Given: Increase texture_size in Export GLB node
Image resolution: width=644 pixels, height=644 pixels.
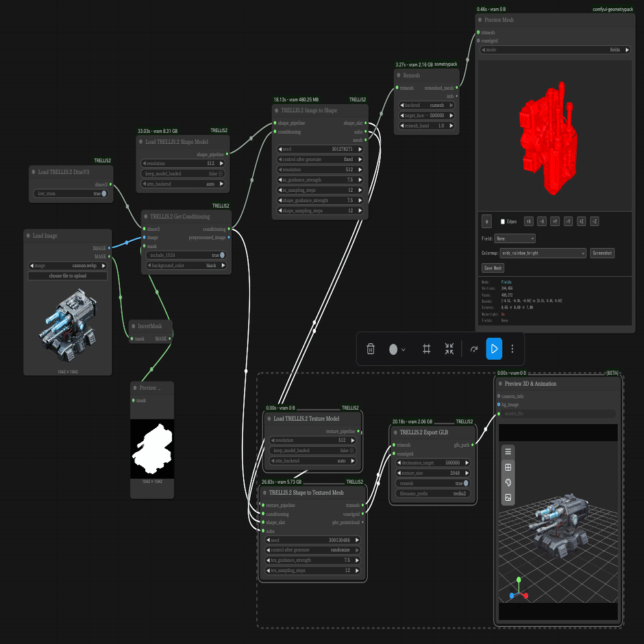Looking at the screenshot, I should [467, 473].
